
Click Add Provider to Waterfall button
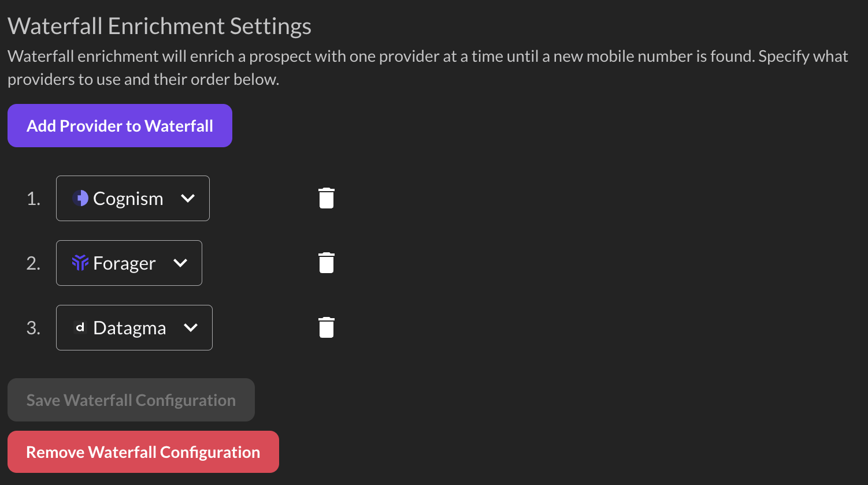click(x=120, y=125)
